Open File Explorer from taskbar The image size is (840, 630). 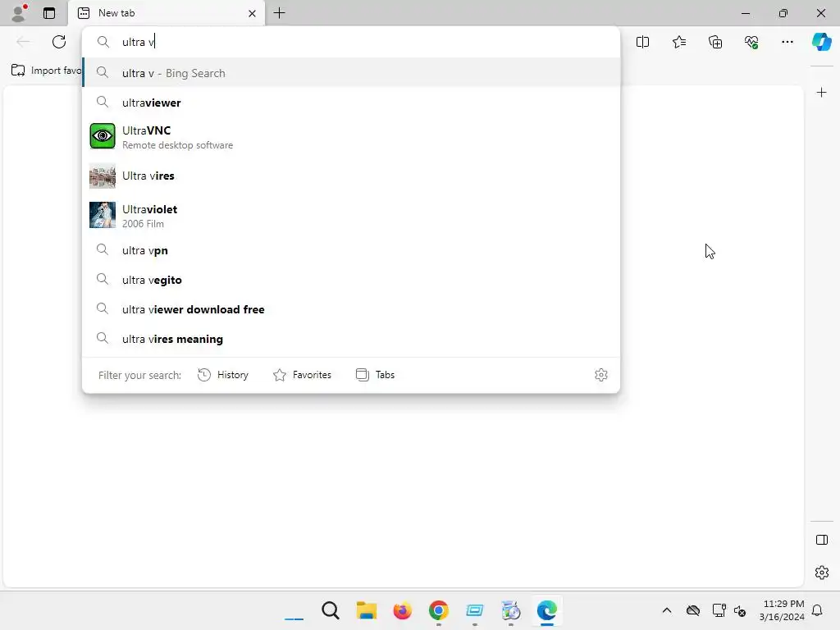367,610
